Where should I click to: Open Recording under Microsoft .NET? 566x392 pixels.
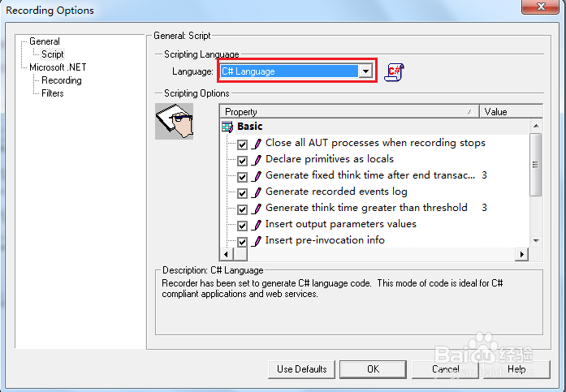(62, 80)
